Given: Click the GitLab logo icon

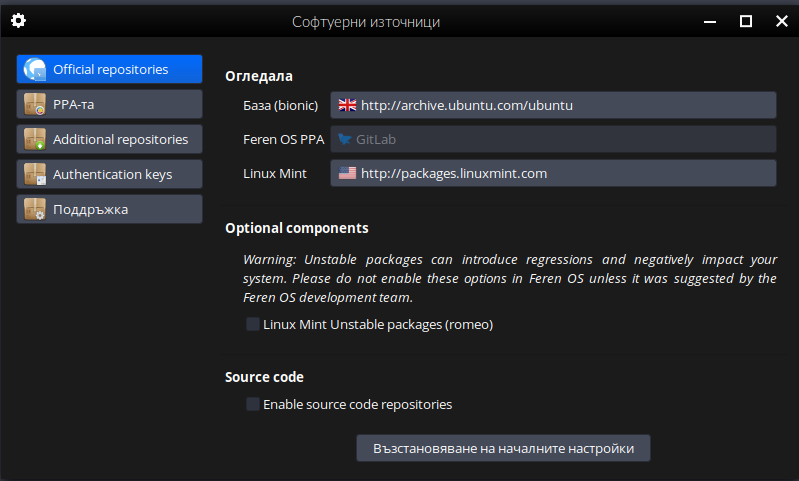Looking at the screenshot, I should [344, 139].
